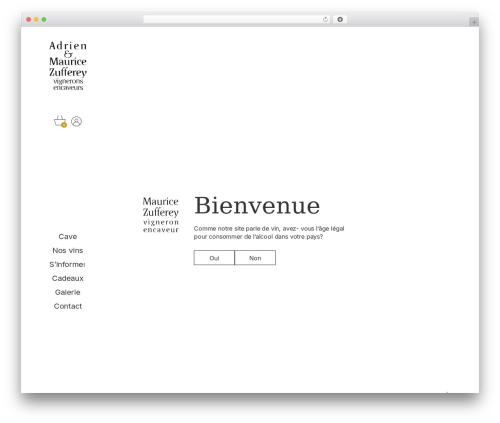Reload the page using the refresh icon
The width and height of the screenshot is (500, 423).
[325, 20]
